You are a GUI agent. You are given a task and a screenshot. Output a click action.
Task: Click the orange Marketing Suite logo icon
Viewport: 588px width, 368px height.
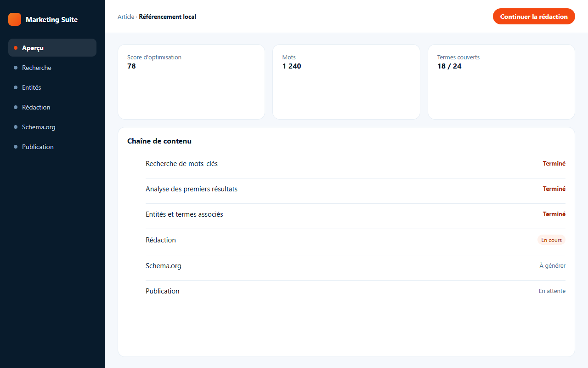click(15, 19)
